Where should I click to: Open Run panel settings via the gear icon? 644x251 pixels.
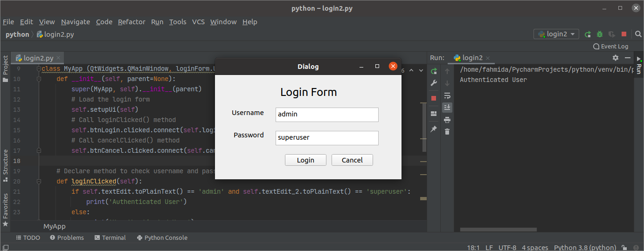pyautogui.click(x=615, y=58)
